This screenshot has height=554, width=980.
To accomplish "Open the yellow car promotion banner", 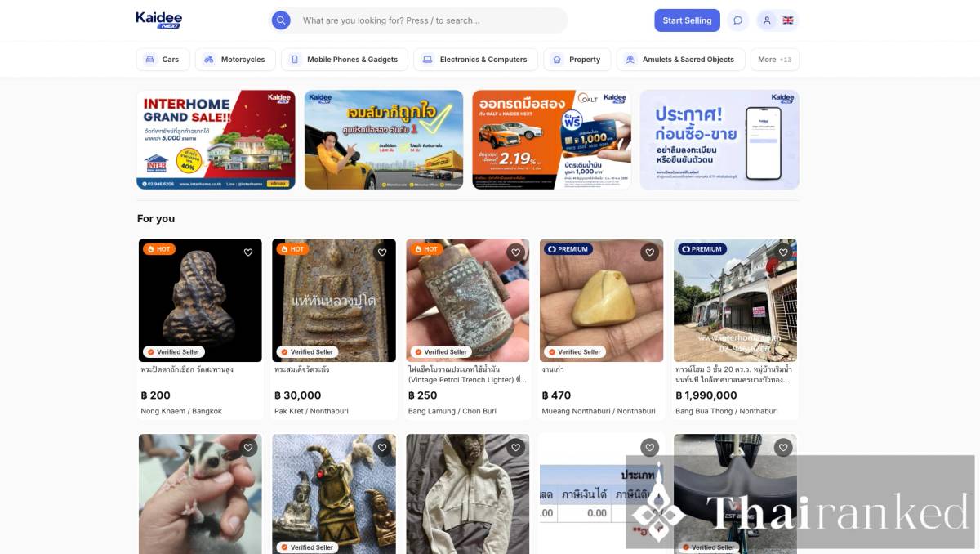I will click(x=384, y=140).
